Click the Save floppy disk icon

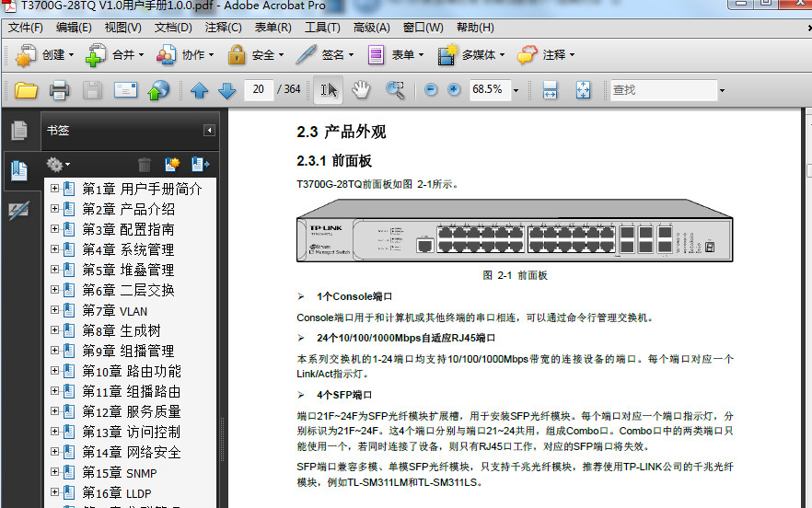click(x=92, y=90)
